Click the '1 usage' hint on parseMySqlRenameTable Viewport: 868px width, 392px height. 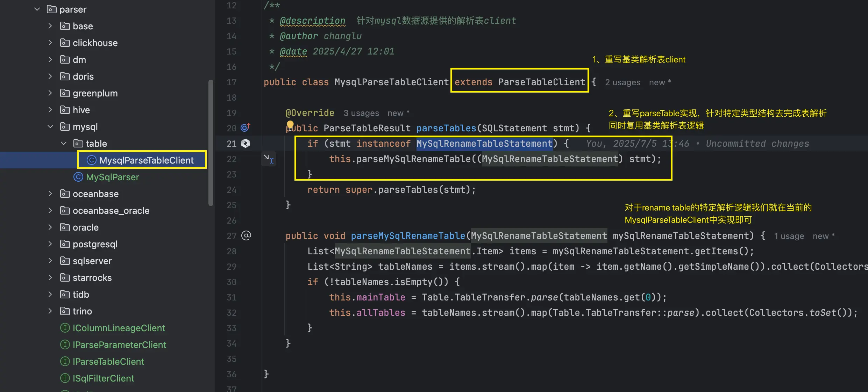pos(789,236)
